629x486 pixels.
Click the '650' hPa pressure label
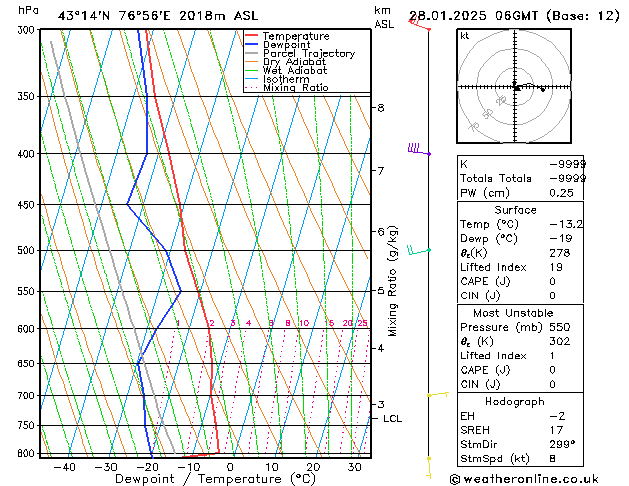(28, 364)
